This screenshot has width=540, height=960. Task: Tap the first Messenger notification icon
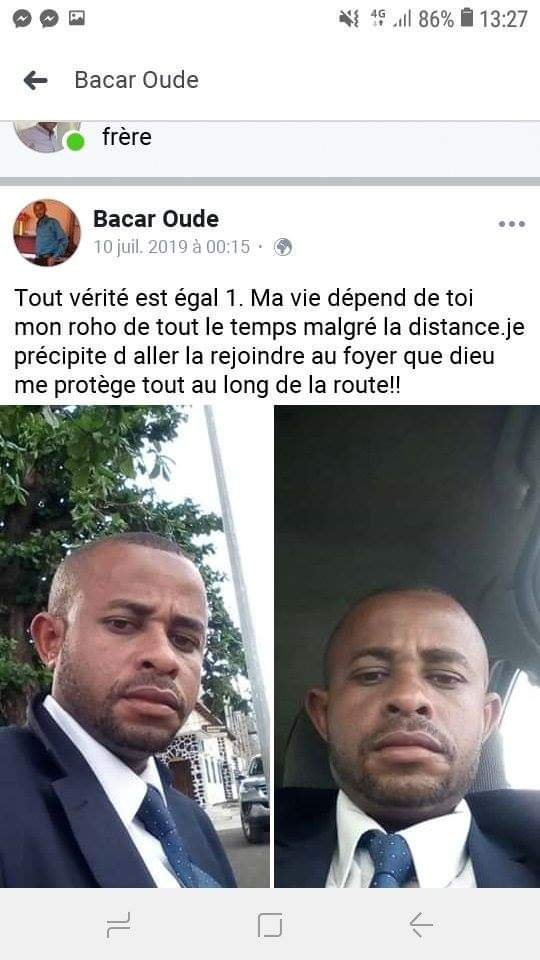[x=22, y=19]
